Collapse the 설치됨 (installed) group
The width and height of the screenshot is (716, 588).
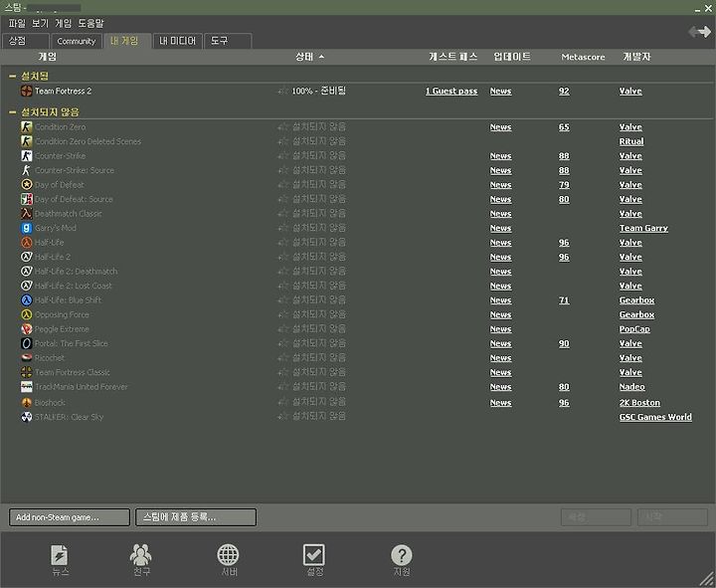tap(12, 77)
